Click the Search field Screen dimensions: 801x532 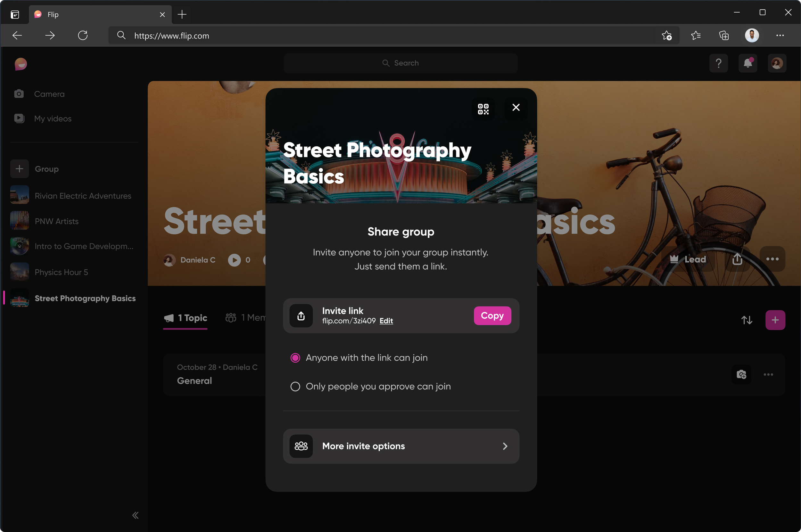(x=400, y=63)
